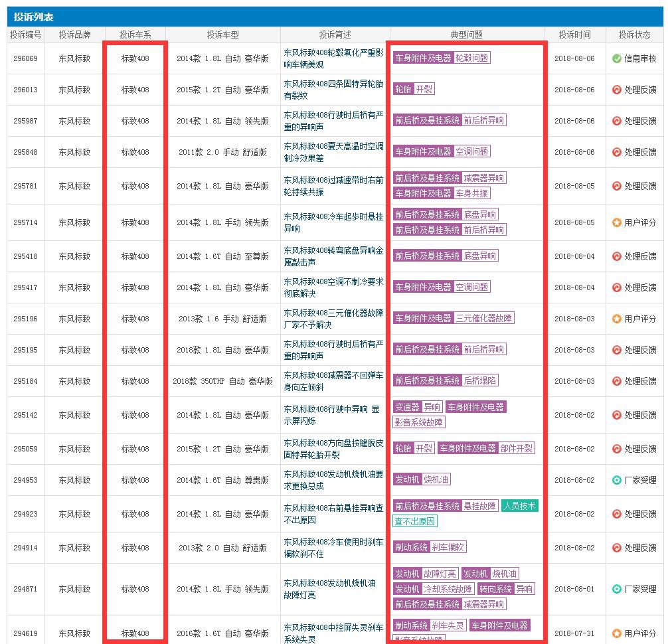Click the 投诉品牌 column header
The width and height of the screenshot is (668, 644).
(x=74, y=35)
